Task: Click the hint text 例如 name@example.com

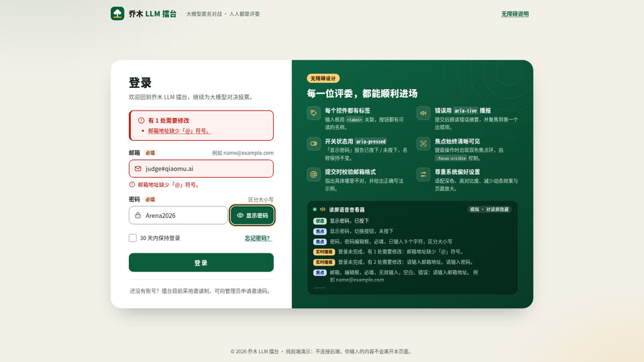Action: (x=243, y=153)
